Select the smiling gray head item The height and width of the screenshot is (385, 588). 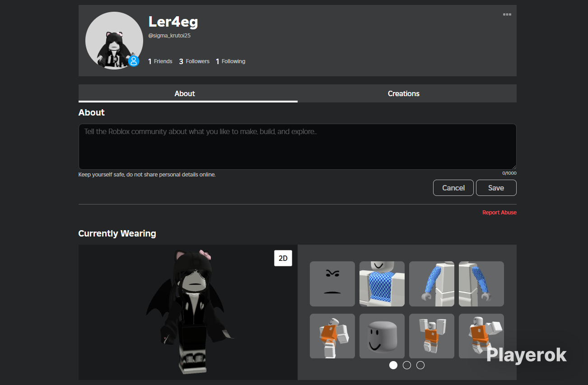point(382,336)
